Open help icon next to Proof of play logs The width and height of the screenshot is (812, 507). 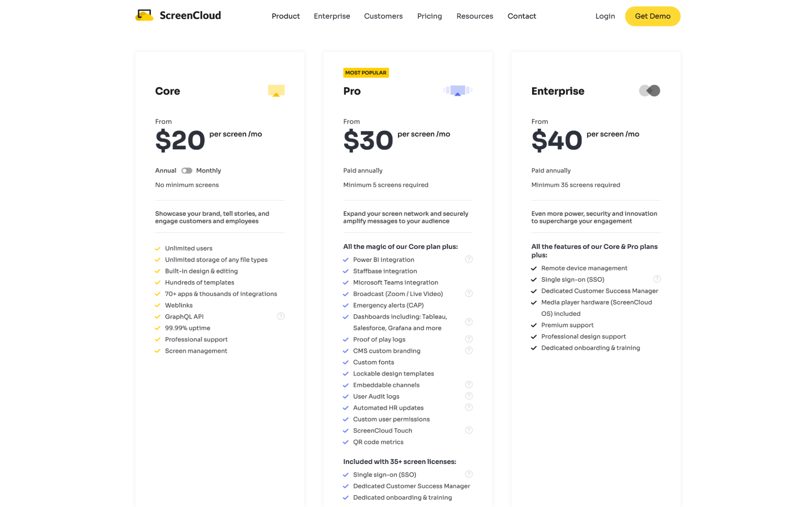point(469,339)
